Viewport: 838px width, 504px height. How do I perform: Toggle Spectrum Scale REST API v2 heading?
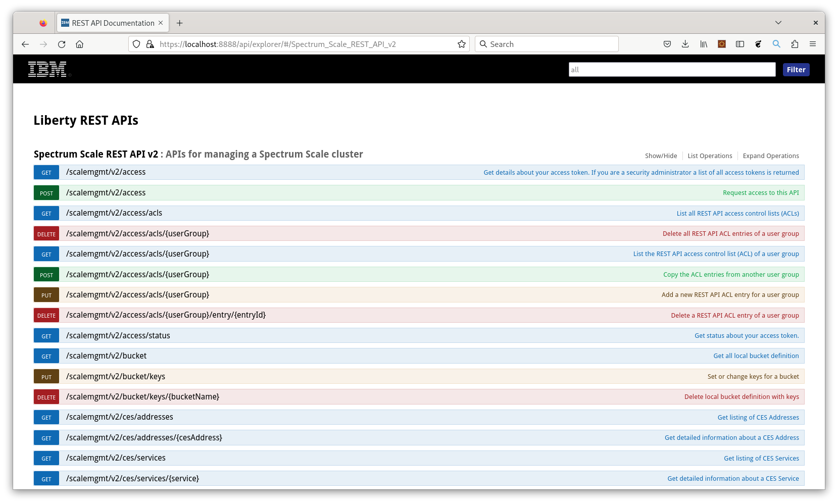coord(96,155)
